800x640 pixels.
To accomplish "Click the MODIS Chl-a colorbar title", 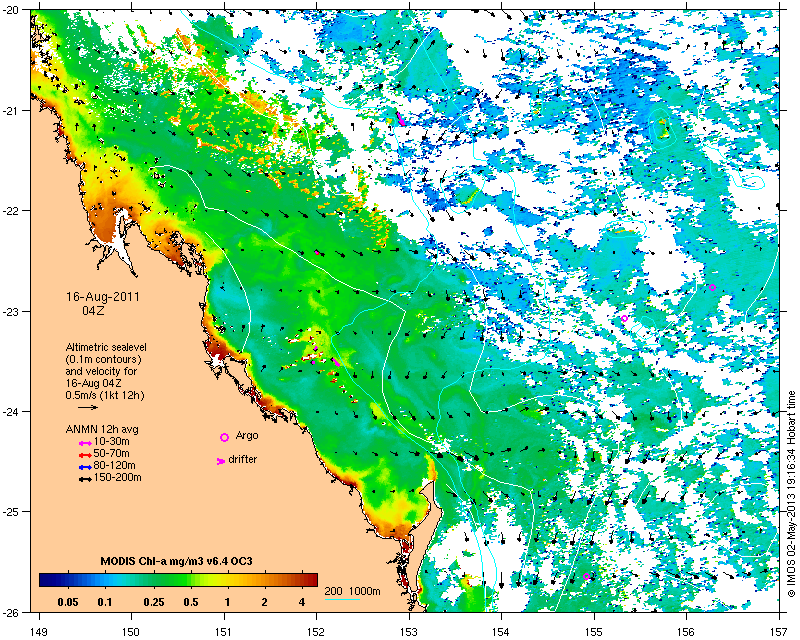I will coord(177,547).
